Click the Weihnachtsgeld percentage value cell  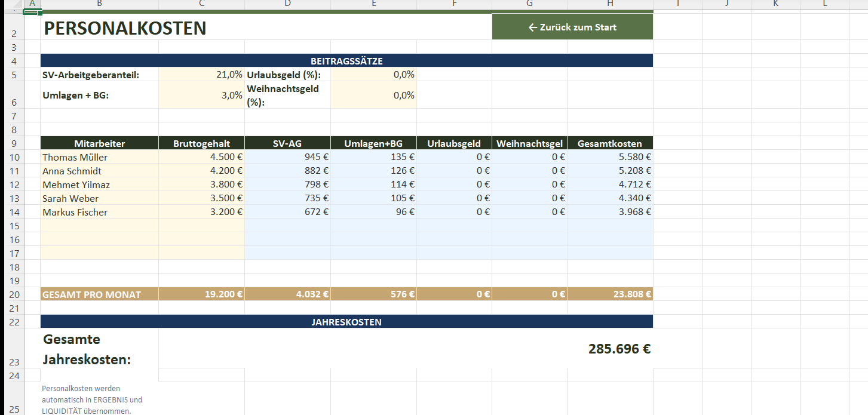(x=373, y=95)
